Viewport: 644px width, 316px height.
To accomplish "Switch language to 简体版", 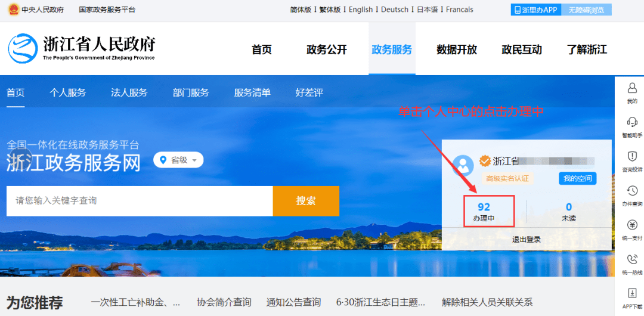I will 301,10.
